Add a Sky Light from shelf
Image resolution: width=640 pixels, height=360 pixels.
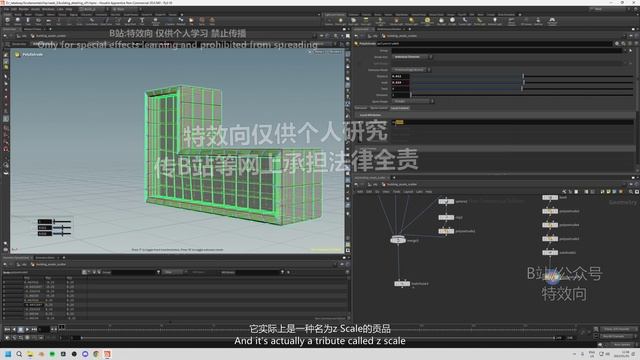[442, 21]
